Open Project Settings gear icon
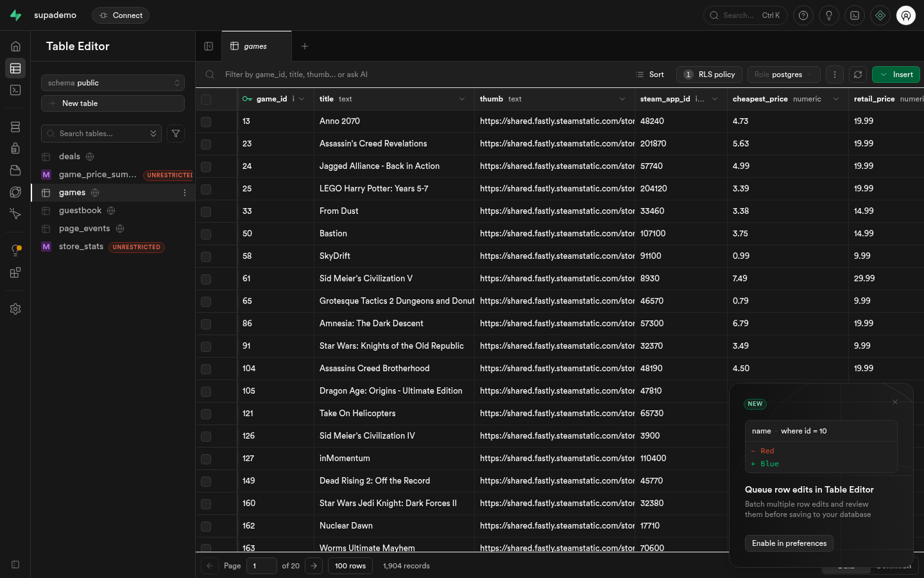 pos(15,309)
